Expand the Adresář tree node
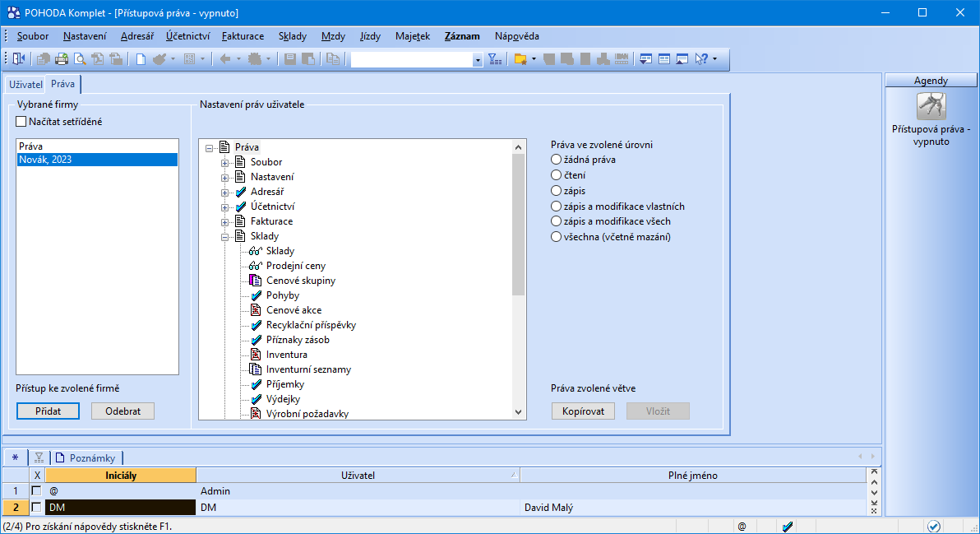Screen dimensions: 980x534 tap(224, 193)
